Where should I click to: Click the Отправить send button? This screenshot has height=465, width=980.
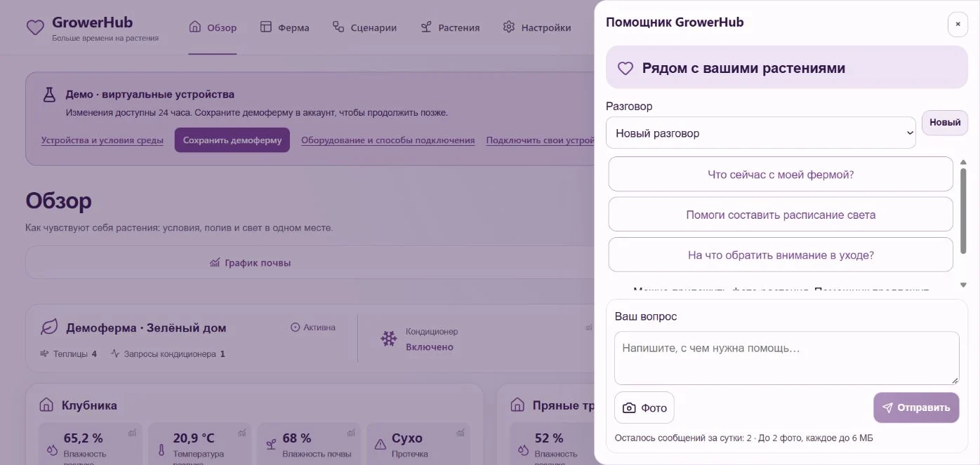(x=916, y=407)
